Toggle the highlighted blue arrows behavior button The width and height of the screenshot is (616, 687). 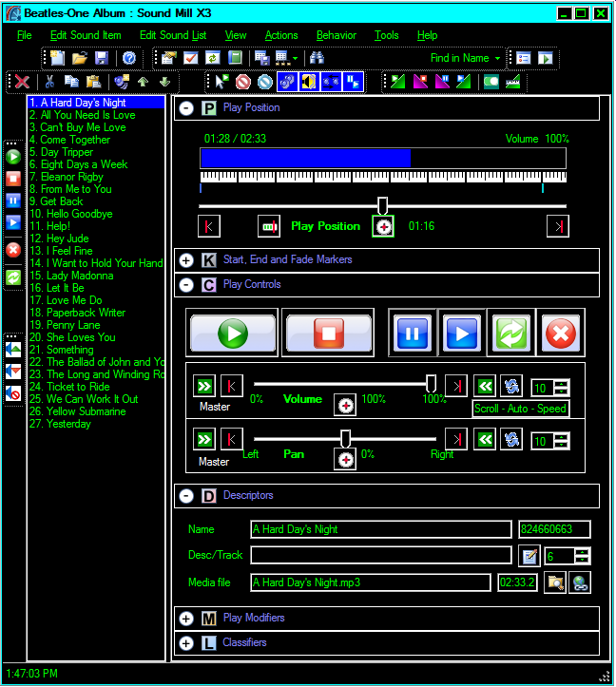(x=331, y=82)
